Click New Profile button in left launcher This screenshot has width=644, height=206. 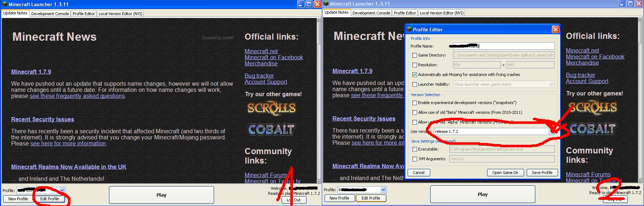point(18,199)
